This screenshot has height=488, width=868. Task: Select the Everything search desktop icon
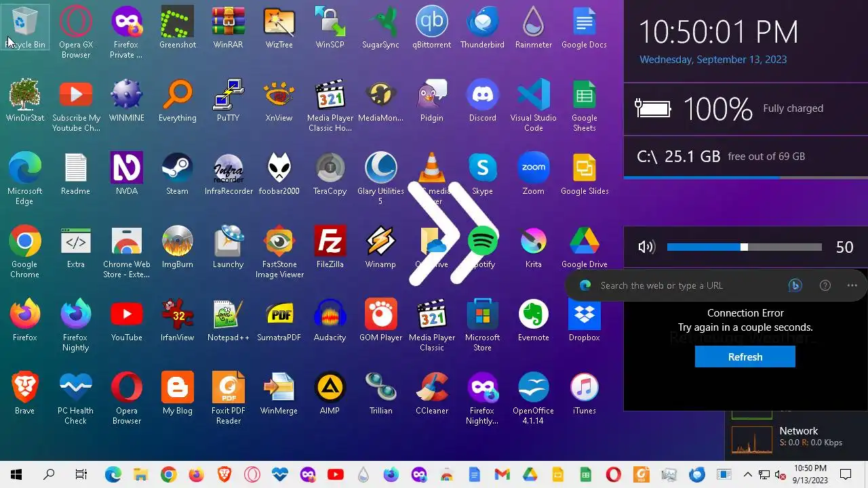pyautogui.click(x=178, y=100)
